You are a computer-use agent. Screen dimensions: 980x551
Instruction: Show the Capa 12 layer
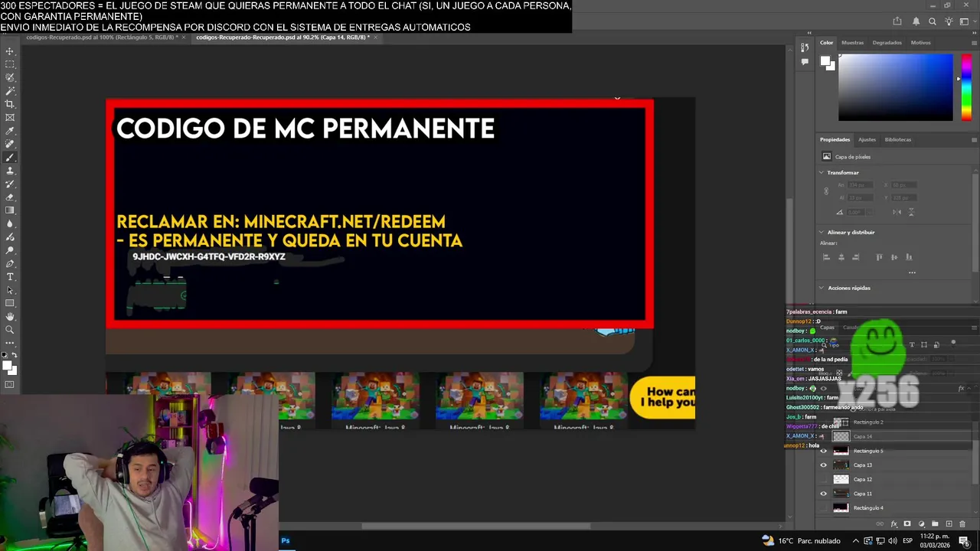(824, 479)
